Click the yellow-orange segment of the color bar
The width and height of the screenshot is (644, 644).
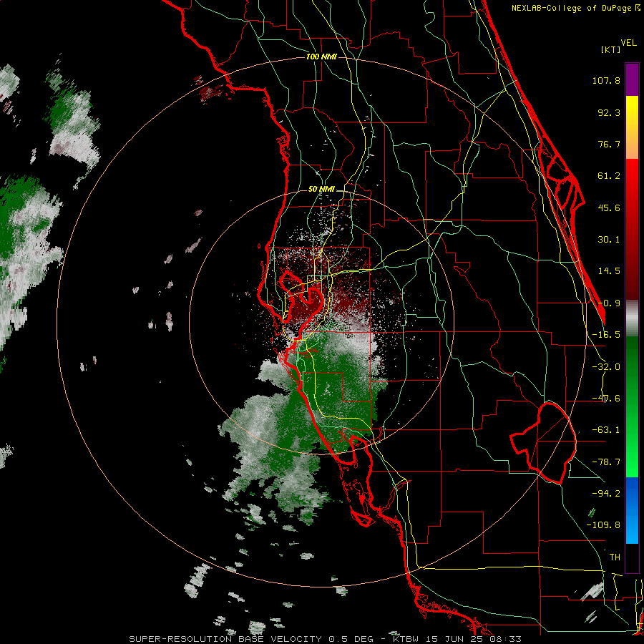pos(632,127)
